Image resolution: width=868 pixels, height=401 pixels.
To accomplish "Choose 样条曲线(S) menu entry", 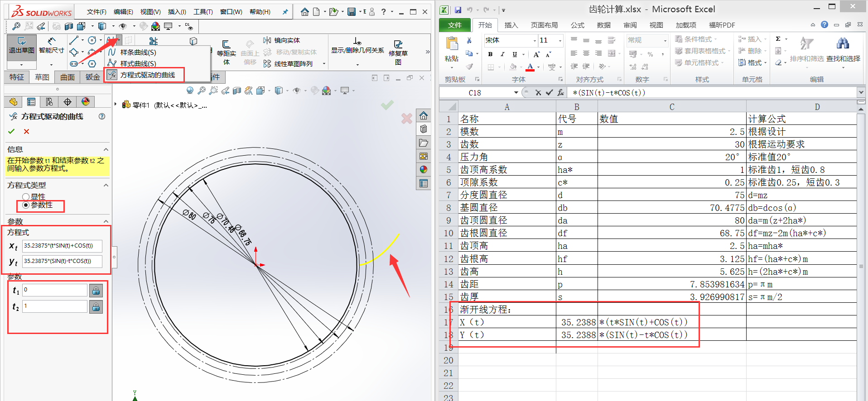I will click(x=138, y=52).
